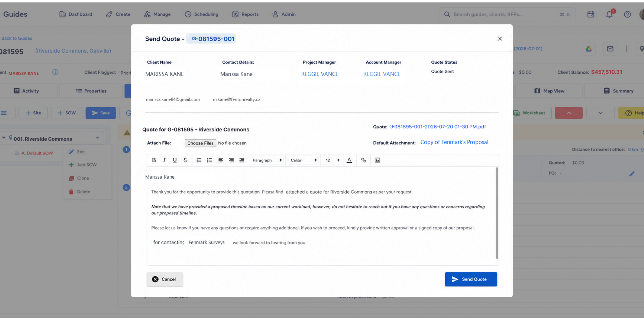Open help question mark icon in header
The image size is (644, 318).
[627, 14]
